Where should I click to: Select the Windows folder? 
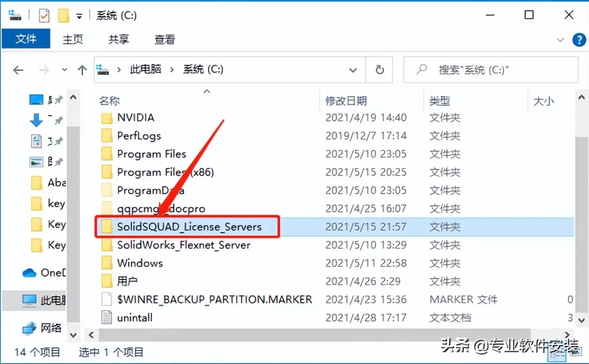(140, 263)
